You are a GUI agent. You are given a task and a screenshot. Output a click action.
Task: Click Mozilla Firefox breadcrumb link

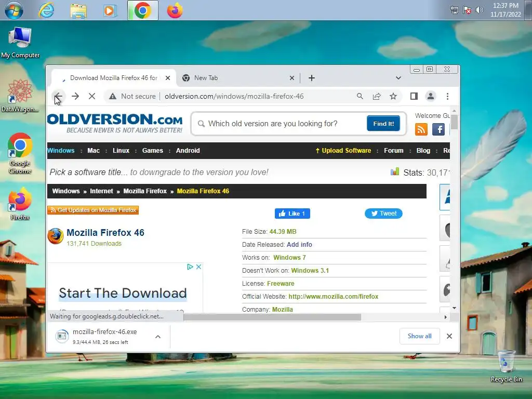145,191
